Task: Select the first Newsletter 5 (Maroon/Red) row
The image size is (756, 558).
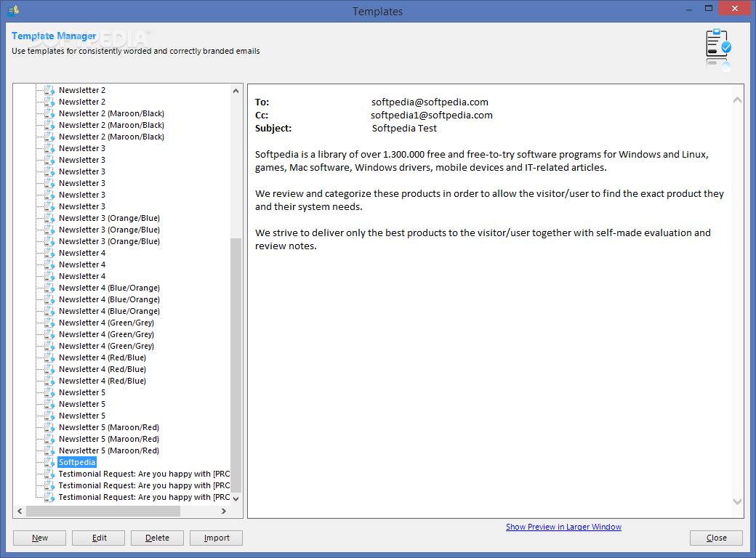Action: tap(109, 427)
